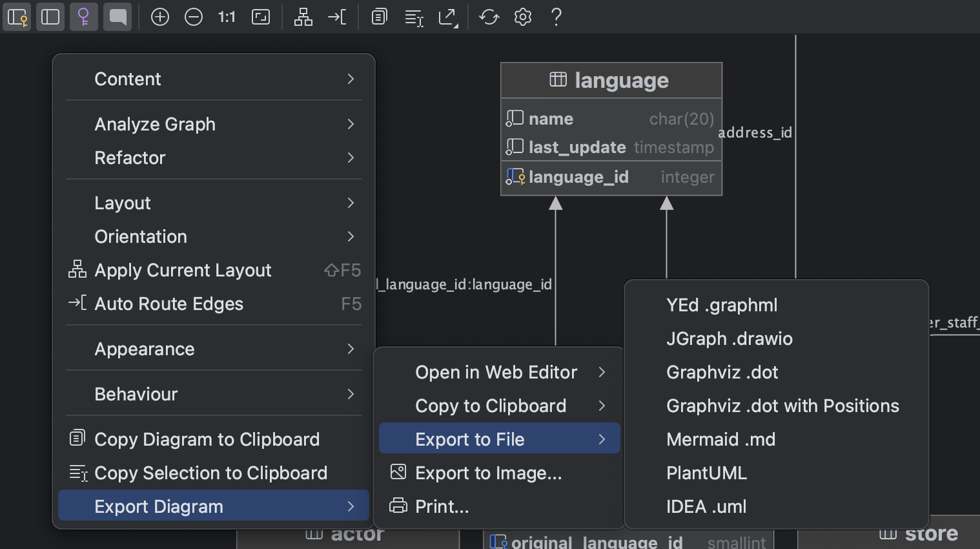
Task: Zoom in on the diagram
Action: pos(160,17)
